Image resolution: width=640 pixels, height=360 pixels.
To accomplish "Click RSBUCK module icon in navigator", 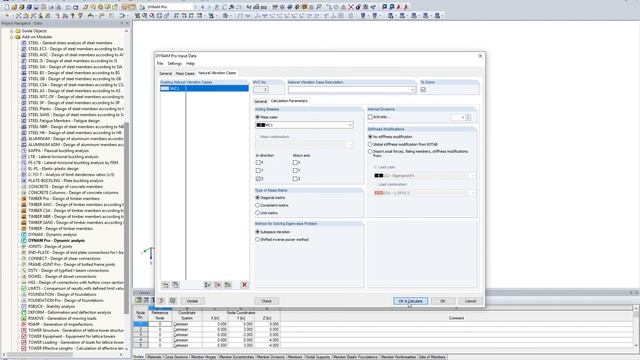I will tap(24, 306).
